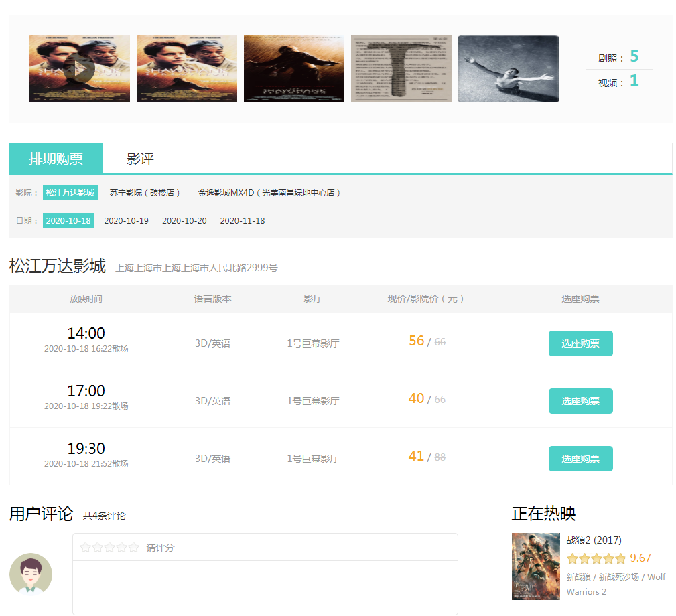Choose the date 2020-10-18

[68, 220]
